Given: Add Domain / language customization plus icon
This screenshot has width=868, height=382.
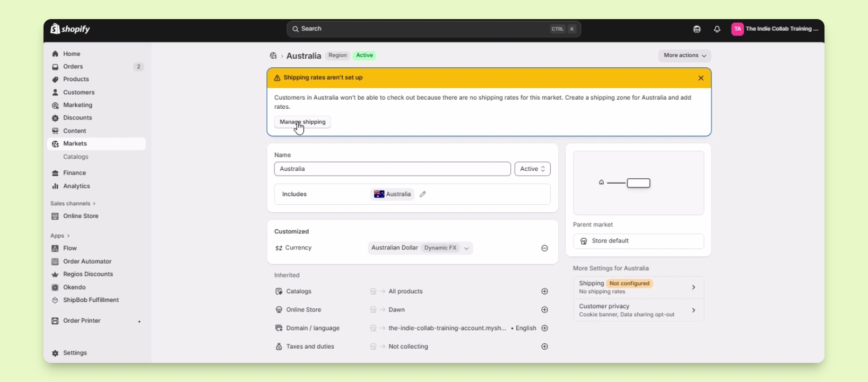Looking at the screenshot, I should [x=545, y=328].
